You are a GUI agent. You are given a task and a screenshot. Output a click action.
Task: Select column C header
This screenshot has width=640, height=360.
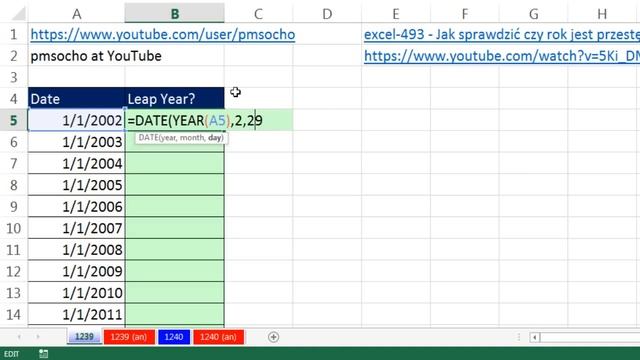258,14
